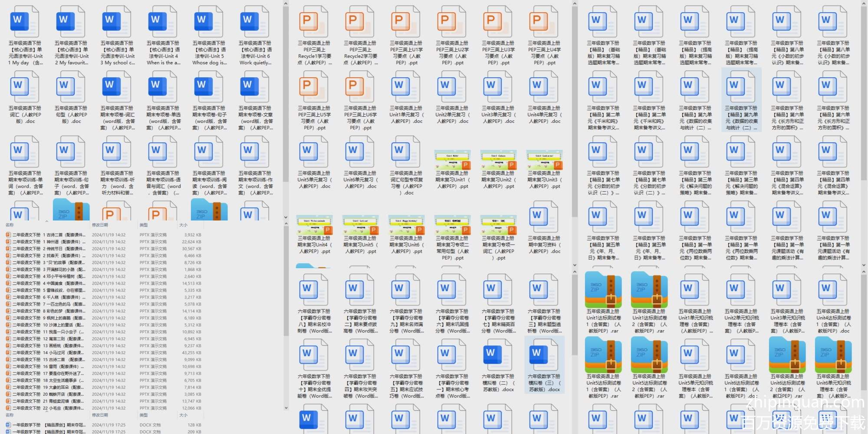Open 五年级英语上册 Unit6单元知识梳理卷本 document
This screenshot has height=434, width=868.
point(833,368)
